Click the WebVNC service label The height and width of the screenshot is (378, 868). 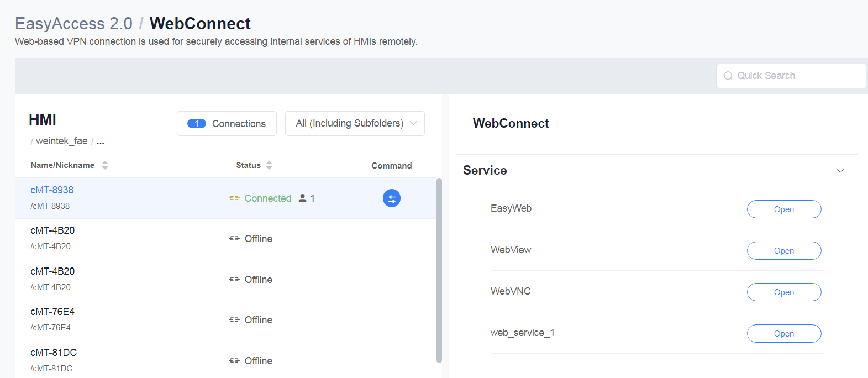pos(511,291)
